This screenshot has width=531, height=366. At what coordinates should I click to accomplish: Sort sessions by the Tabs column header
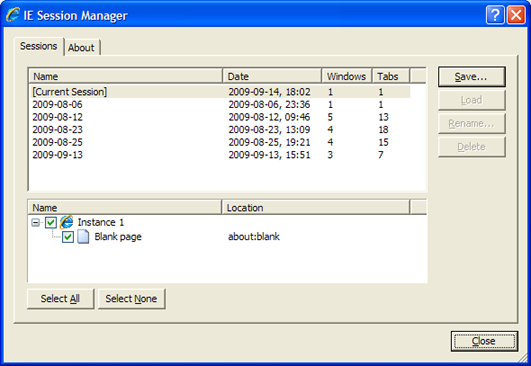coord(391,76)
